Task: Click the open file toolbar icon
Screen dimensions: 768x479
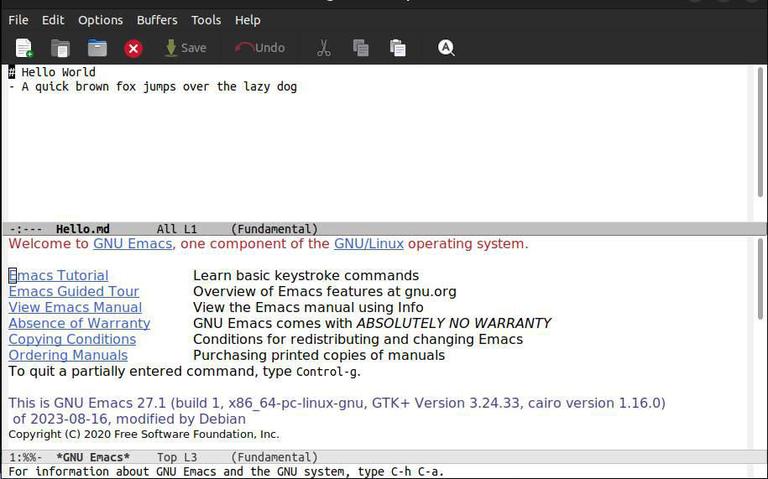Action: click(60, 48)
